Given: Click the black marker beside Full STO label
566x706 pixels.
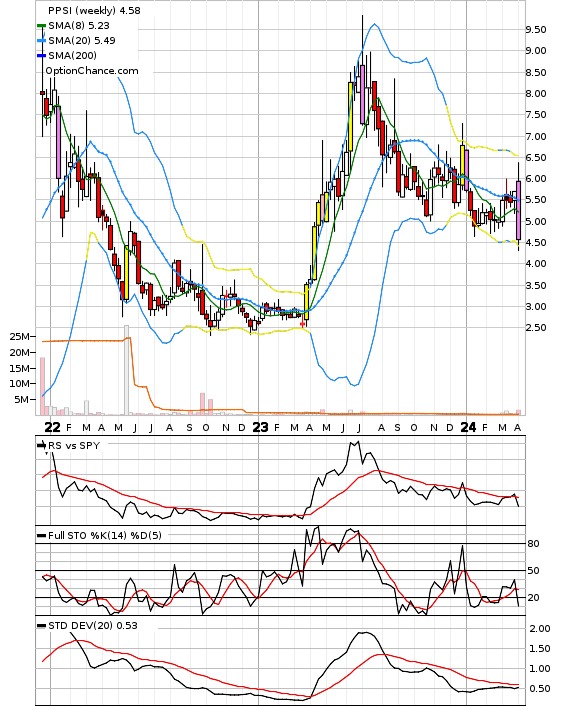Looking at the screenshot, I should coord(41,535).
